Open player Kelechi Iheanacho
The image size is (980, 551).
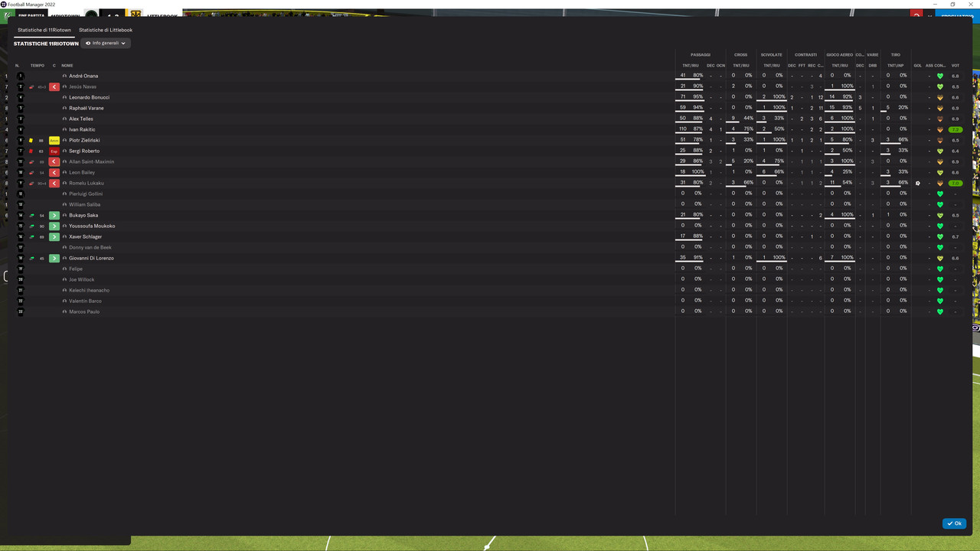coord(89,291)
